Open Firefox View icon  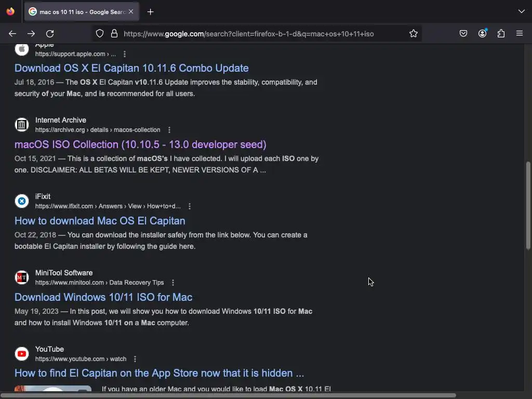click(x=10, y=11)
